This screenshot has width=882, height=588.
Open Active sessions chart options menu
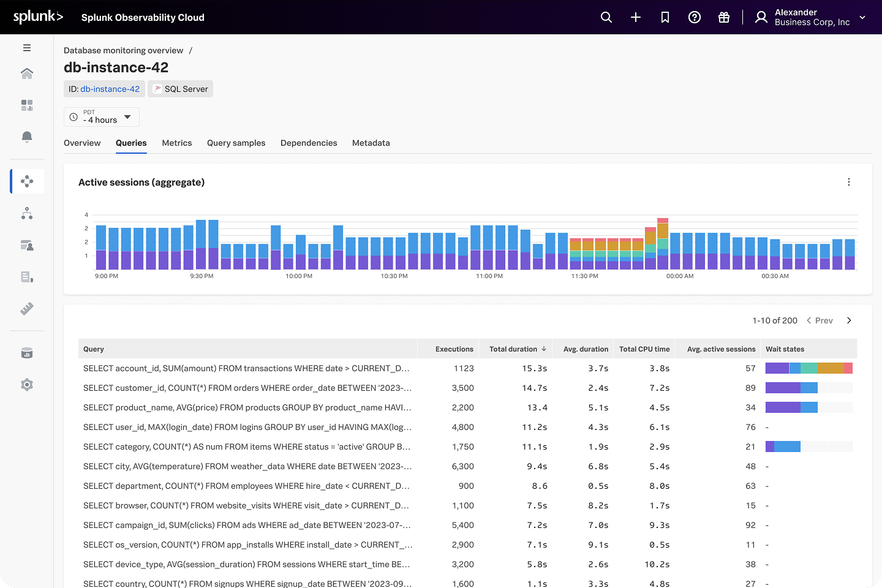point(849,182)
